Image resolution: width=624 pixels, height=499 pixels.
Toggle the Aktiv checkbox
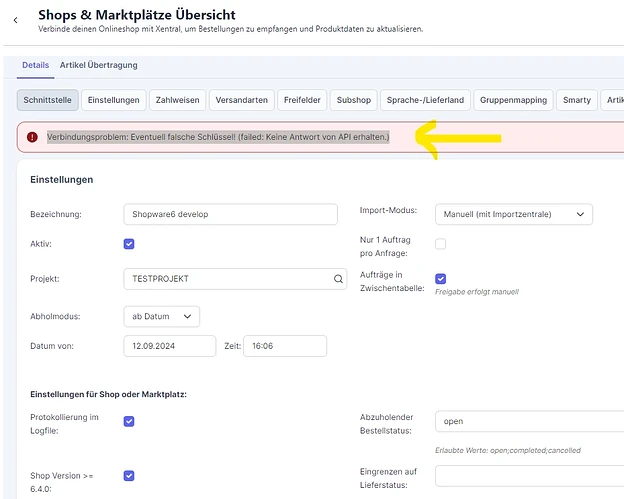(x=129, y=244)
